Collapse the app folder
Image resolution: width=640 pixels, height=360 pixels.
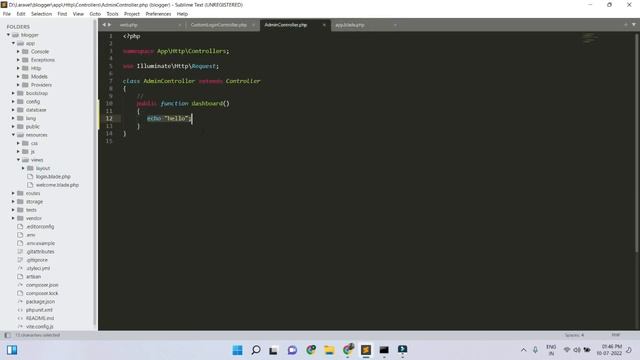[x=13, y=43]
